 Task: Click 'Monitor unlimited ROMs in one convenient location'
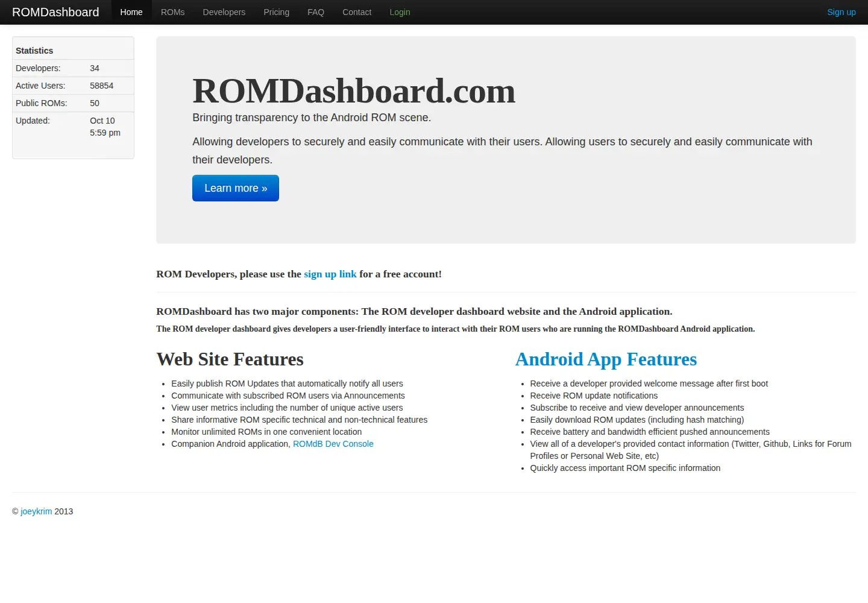[x=266, y=432]
